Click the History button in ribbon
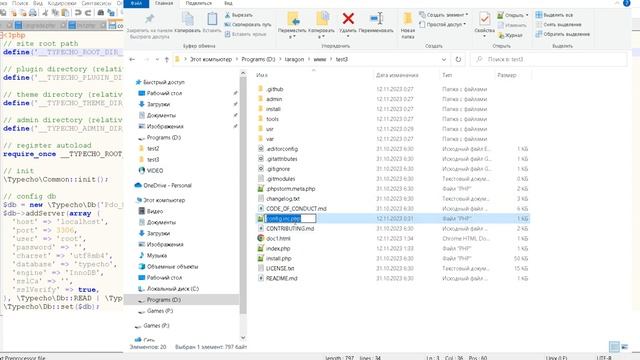640x360 pixels. coord(510,35)
